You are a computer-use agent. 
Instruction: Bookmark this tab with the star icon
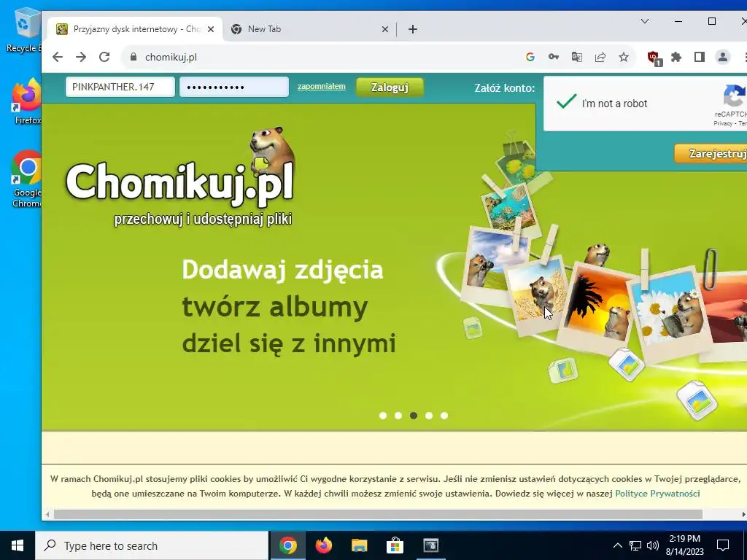coord(624,57)
